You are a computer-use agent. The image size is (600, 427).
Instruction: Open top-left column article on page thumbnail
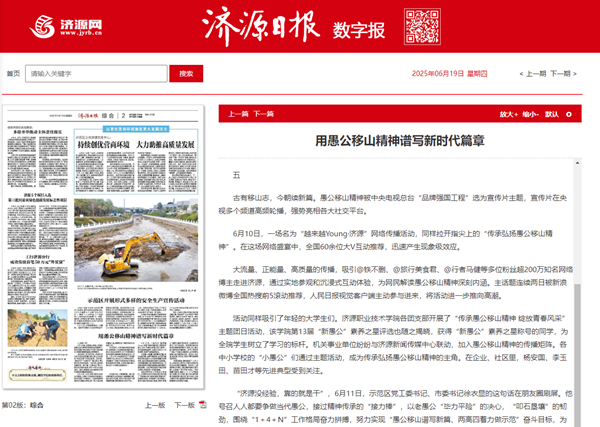coord(38,157)
